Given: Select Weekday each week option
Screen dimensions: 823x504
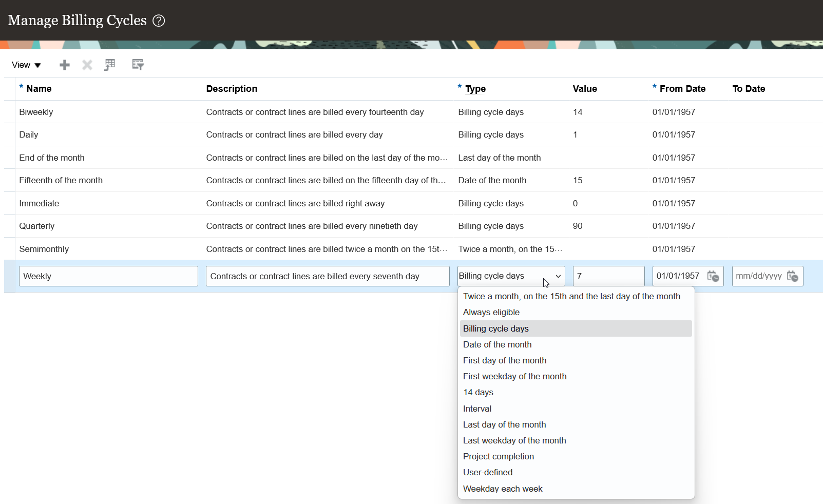Looking at the screenshot, I should 576,489.
